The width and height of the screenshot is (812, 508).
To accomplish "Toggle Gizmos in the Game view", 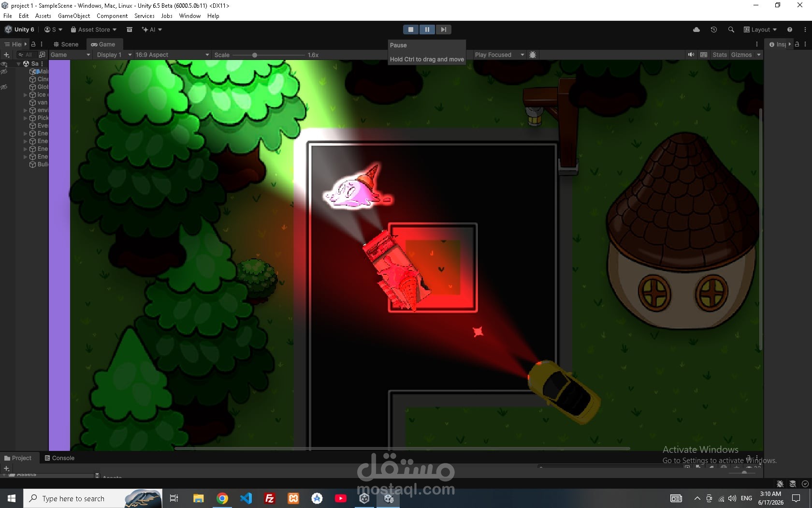I will coord(741,55).
